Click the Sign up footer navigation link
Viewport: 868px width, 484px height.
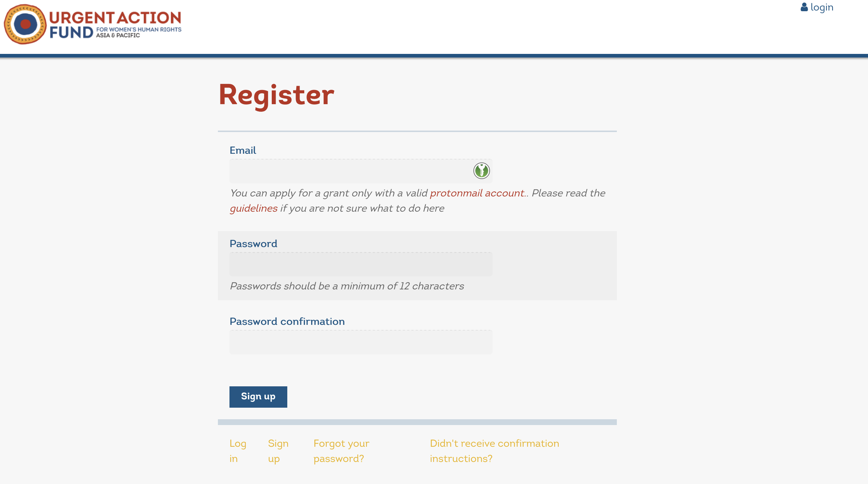[278, 451]
